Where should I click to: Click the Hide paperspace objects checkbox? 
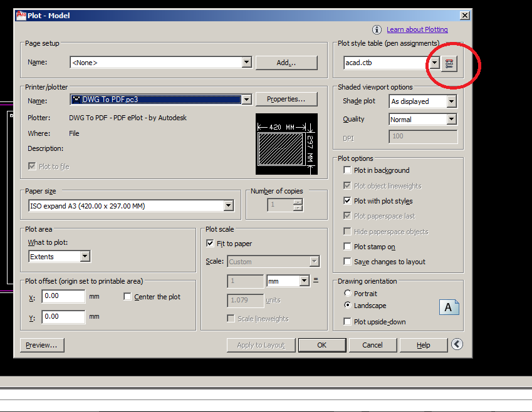click(347, 231)
